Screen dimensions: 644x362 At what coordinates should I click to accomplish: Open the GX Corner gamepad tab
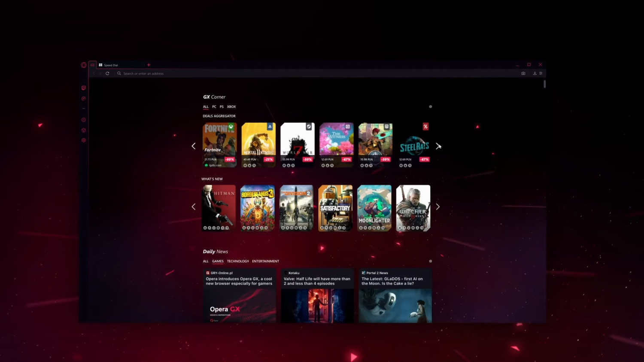click(x=92, y=65)
